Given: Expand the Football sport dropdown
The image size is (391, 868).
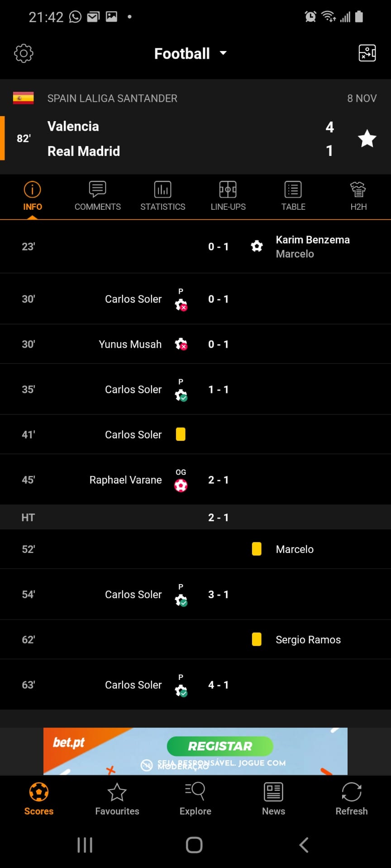Looking at the screenshot, I should point(190,54).
